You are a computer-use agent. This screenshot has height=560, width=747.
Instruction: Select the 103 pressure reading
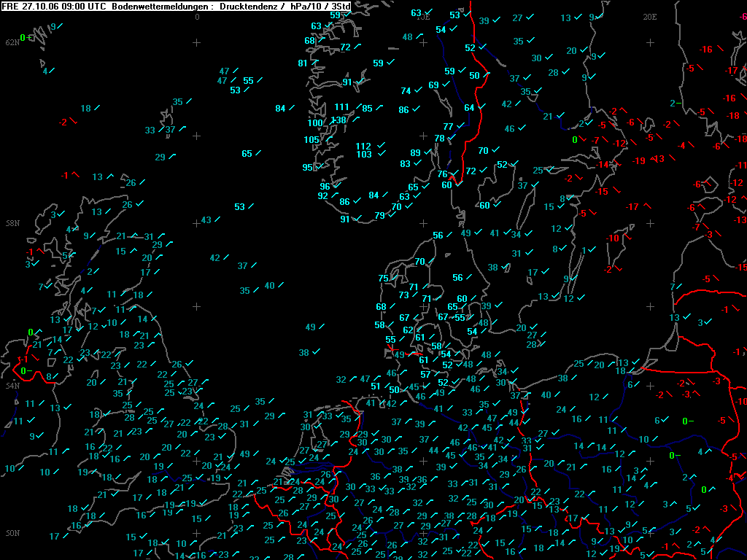(x=364, y=155)
